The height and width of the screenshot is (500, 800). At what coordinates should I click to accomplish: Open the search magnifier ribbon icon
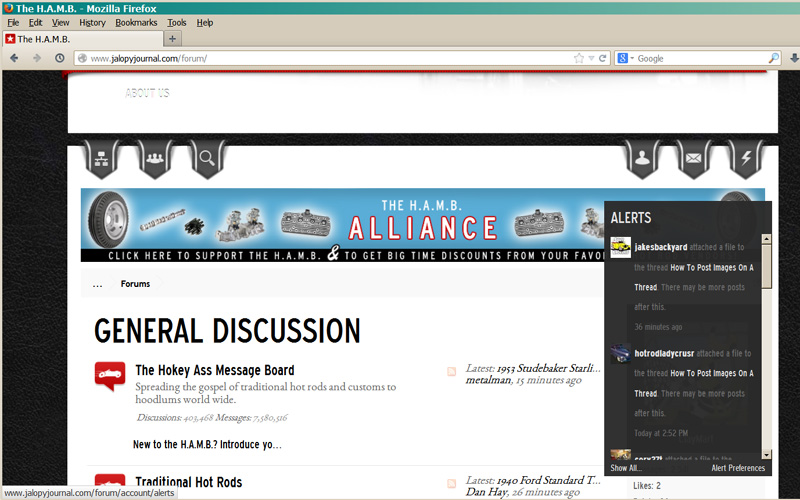coord(207,159)
